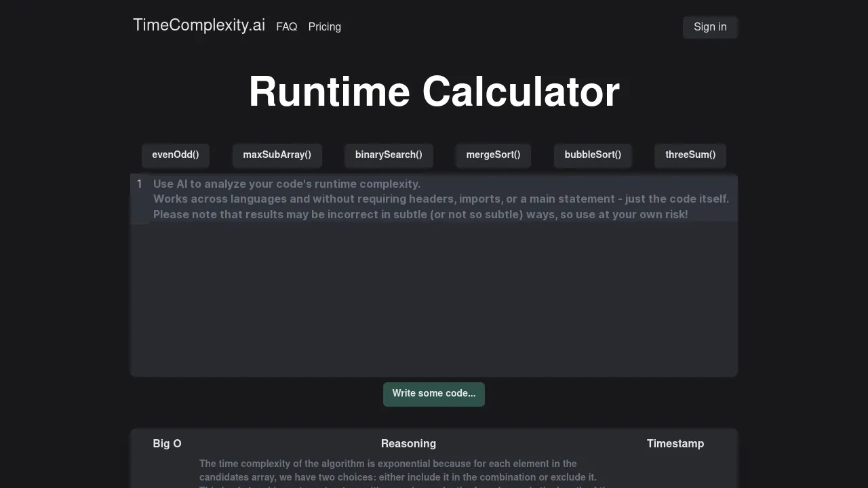
Task: Click the Big O column header
Action: point(167,443)
